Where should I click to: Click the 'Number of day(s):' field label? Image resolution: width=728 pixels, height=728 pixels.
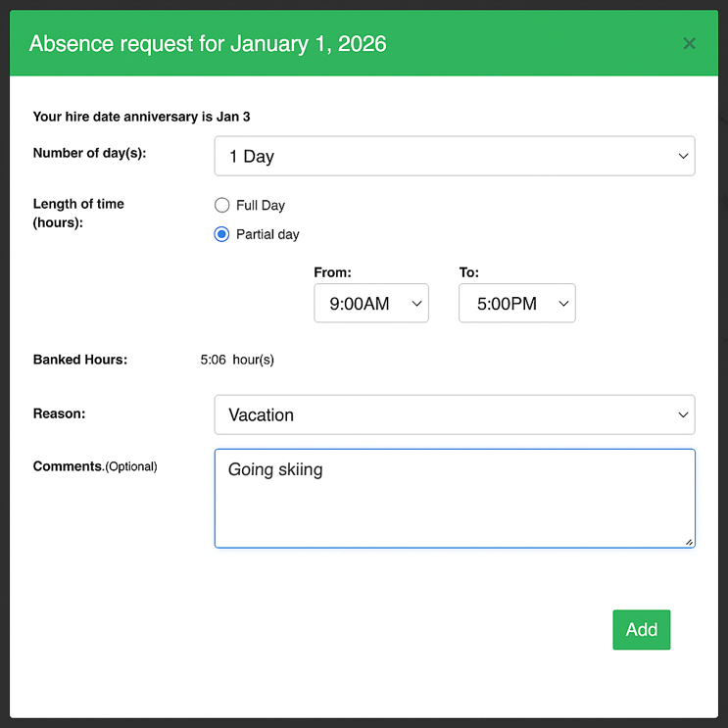(89, 153)
